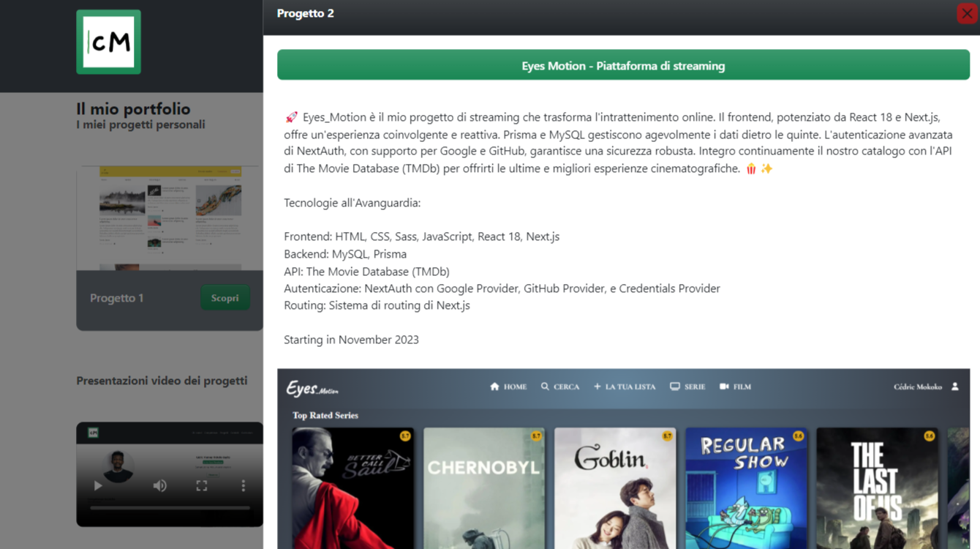Image resolution: width=980 pixels, height=549 pixels.
Task: Play the project presentation video
Action: pos(98,485)
